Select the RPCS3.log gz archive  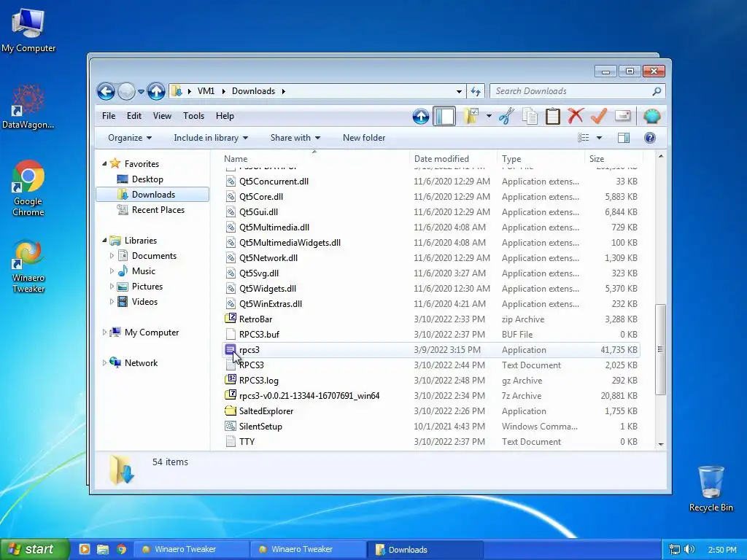pos(430,381)
